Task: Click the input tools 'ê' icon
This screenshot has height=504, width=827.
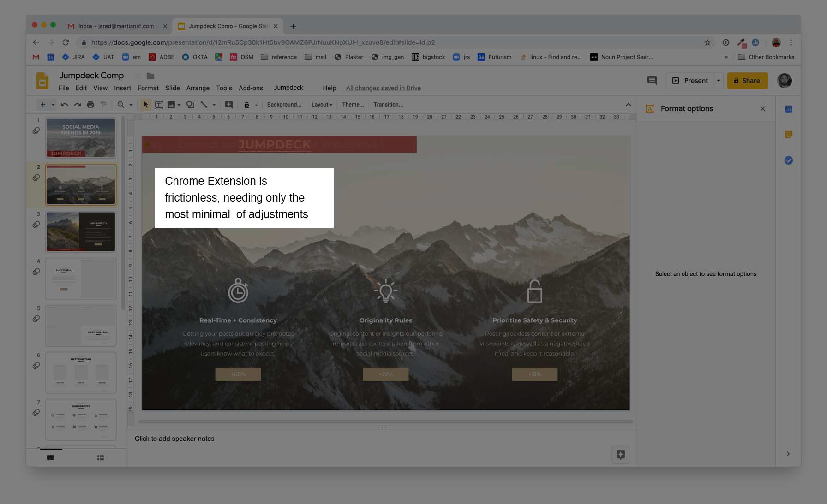Action: (x=246, y=105)
